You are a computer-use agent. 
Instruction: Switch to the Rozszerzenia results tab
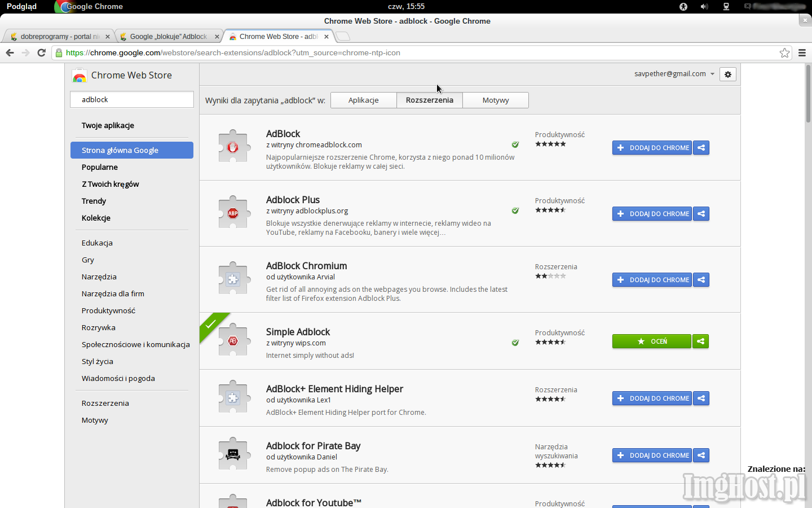pyautogui.click(x=430, y=100)
